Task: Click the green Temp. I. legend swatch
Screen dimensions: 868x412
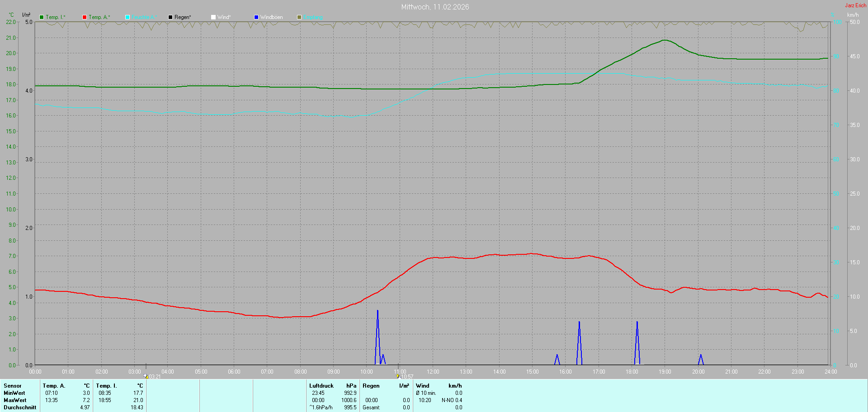Action: tap(42, 17)
